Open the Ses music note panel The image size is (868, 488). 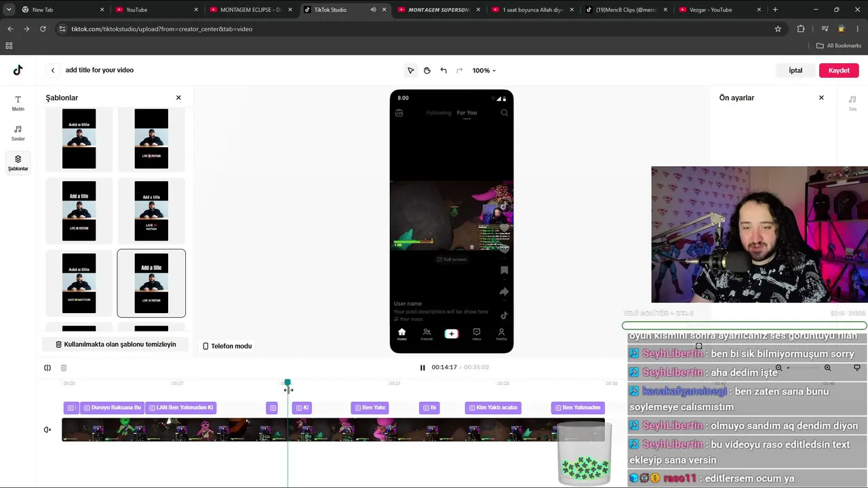click(x=852, y=103)
